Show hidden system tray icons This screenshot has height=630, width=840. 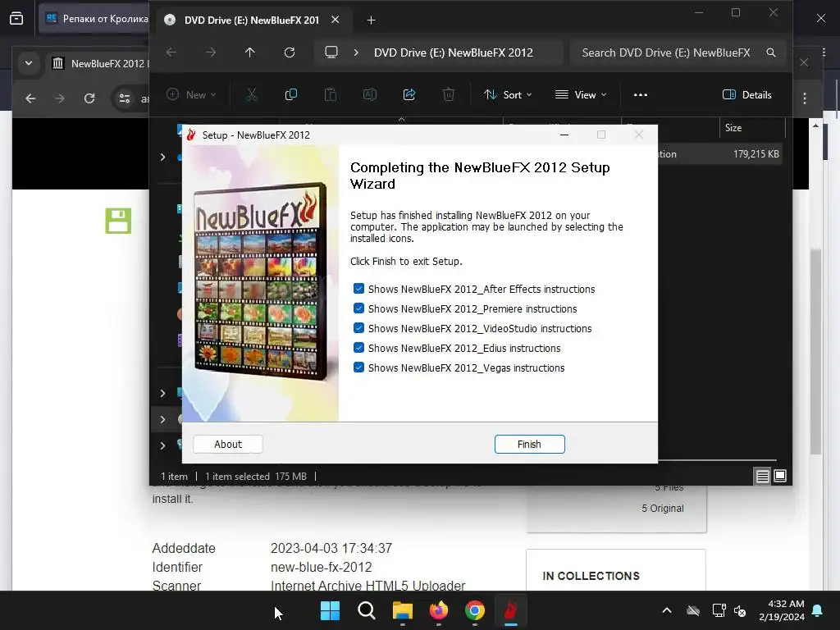click(666, 610)
